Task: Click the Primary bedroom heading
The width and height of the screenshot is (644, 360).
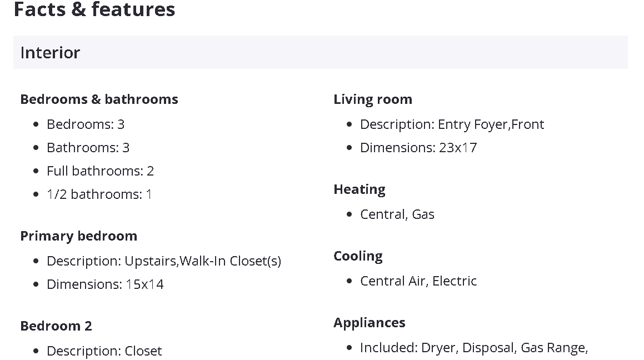Action: (78, 236)
